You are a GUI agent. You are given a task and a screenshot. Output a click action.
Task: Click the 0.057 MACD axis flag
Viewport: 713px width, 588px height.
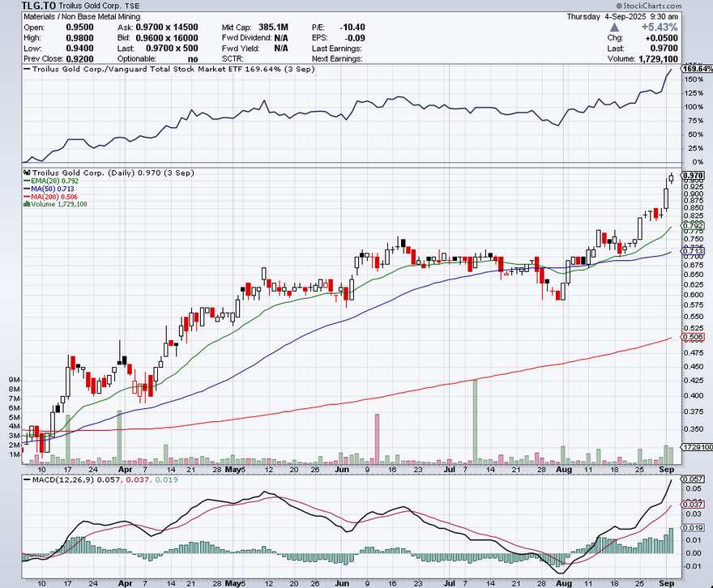694,479
